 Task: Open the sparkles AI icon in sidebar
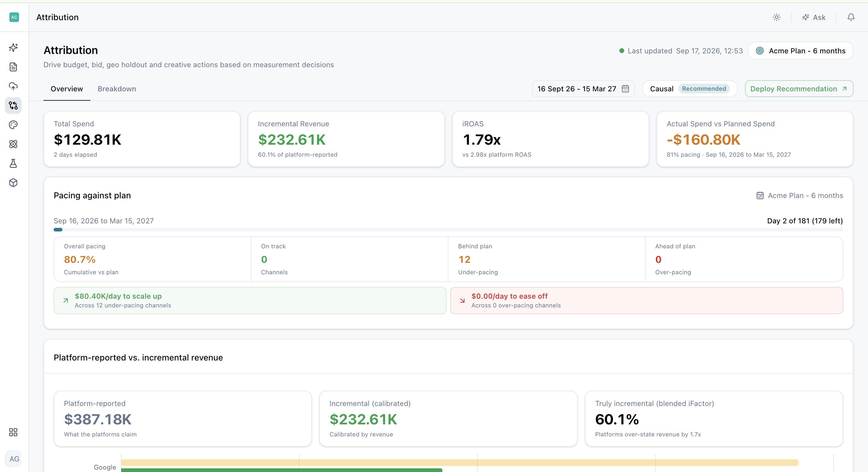pos(14,48)
